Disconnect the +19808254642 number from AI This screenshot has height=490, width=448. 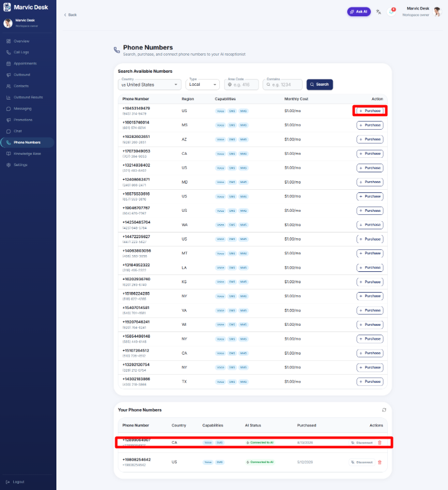tap(362, 462)
